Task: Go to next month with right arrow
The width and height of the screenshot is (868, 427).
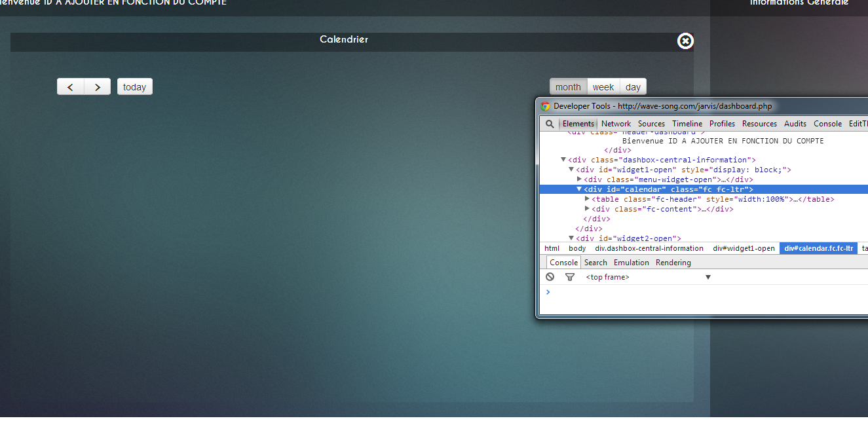Action: click(98, 87)
